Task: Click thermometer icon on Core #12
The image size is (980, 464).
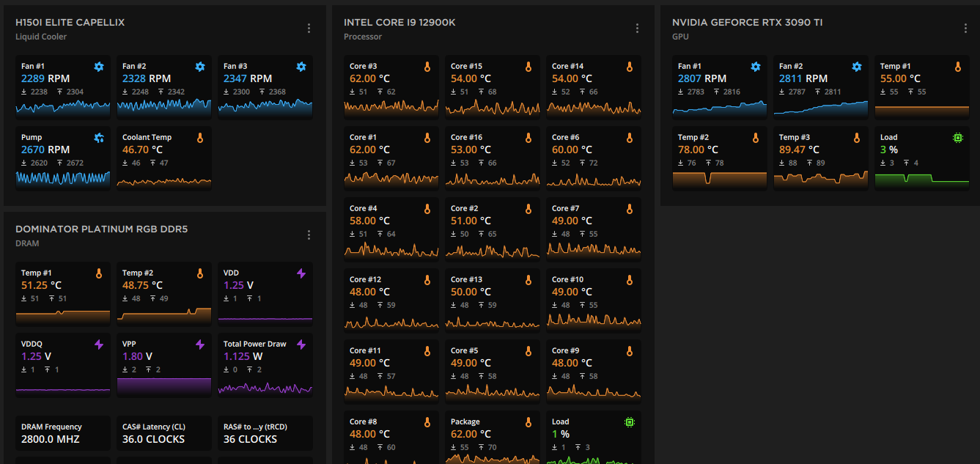Action: point(427,280)
